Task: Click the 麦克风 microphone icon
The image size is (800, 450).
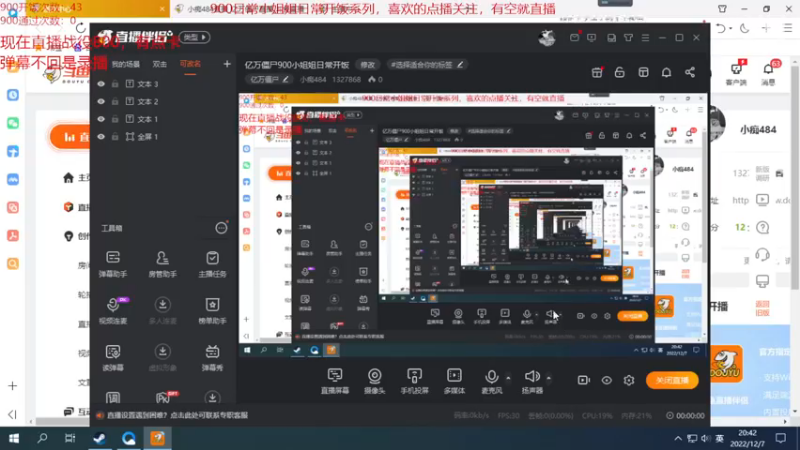Action: click(491, 377)
